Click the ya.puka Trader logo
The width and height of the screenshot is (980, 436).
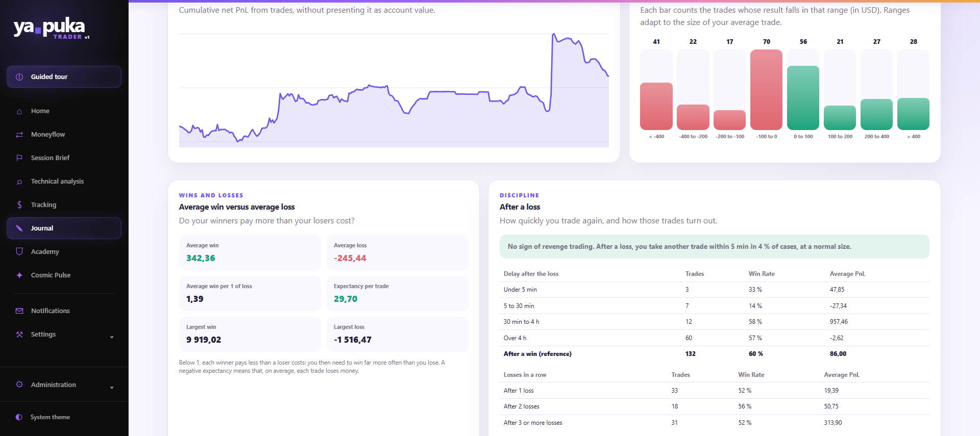51,29
